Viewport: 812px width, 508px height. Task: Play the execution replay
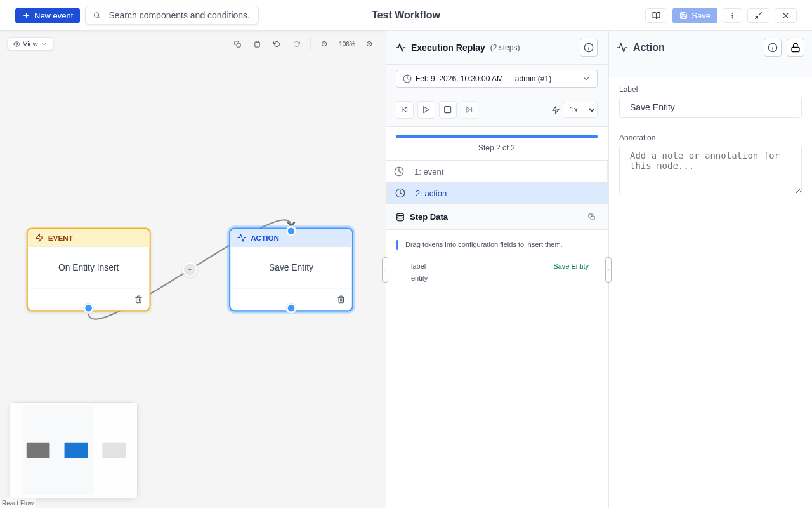tap(426, 109)
